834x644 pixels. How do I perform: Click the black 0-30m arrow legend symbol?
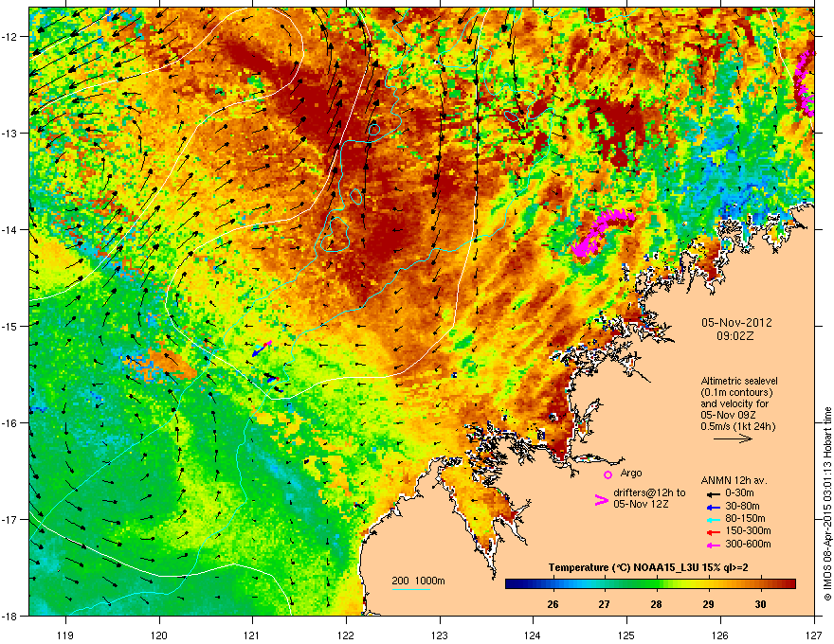point(713,493)
